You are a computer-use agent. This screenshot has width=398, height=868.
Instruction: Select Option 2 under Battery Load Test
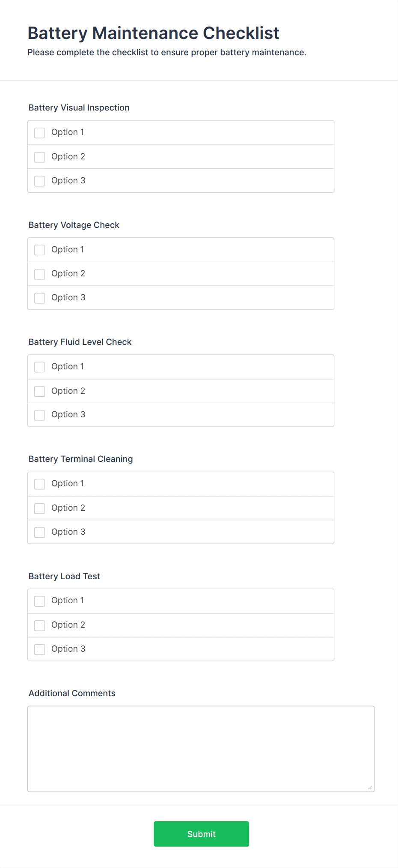click(40, 626)
